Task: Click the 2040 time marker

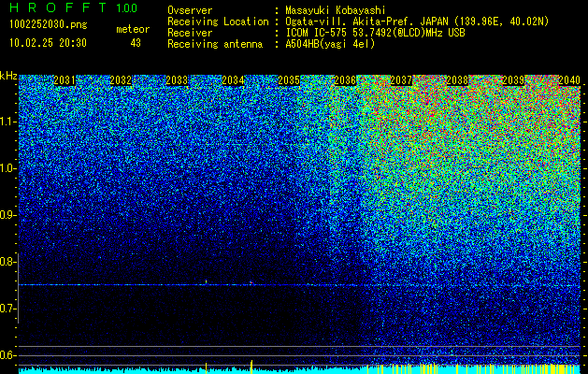Action: click(569, 80)
